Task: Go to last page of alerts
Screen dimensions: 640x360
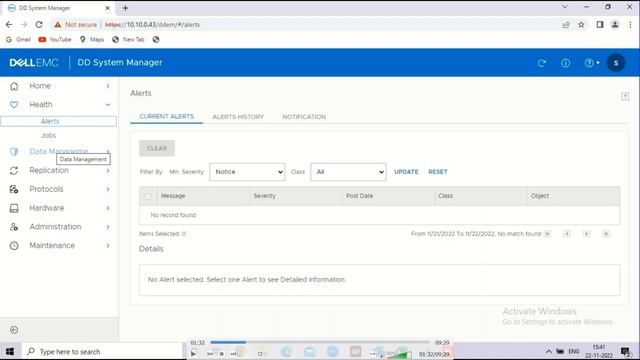Action: click(x=606, y=234)
